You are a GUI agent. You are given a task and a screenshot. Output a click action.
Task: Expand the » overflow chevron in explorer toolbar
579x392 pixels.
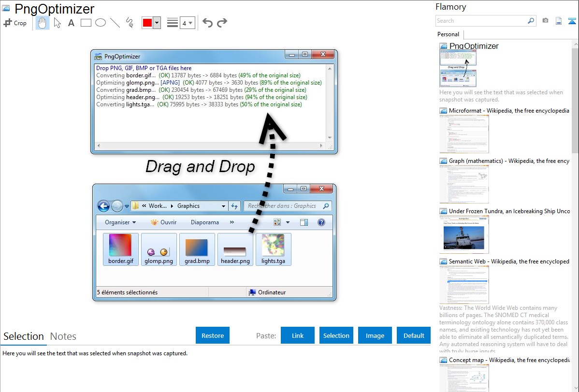(x=232, y=222)
